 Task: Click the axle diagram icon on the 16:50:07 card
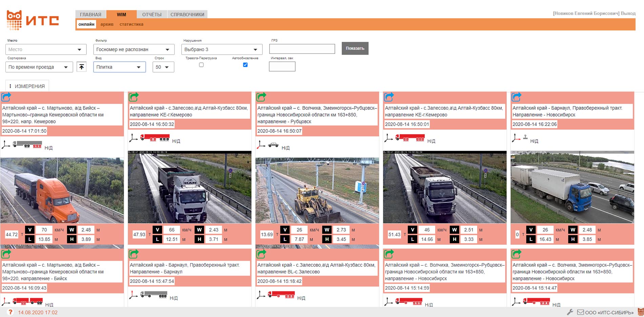pos(261,145)
